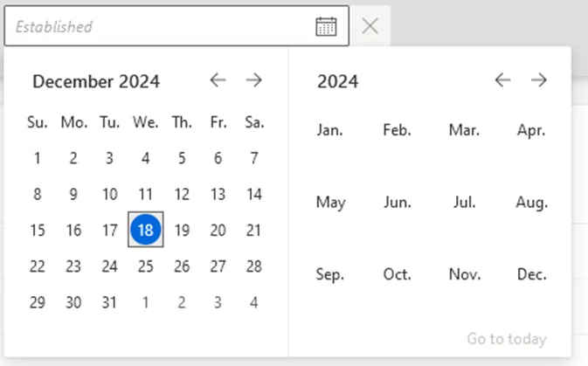Select Sep. month
Viewport: 588px width, 366px height.
point(329,274)
